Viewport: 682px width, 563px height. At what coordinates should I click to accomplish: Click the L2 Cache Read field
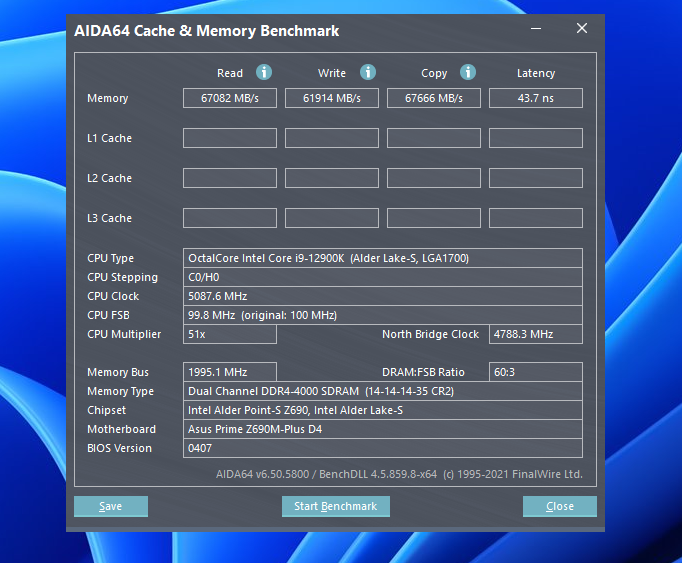point(230,178)
